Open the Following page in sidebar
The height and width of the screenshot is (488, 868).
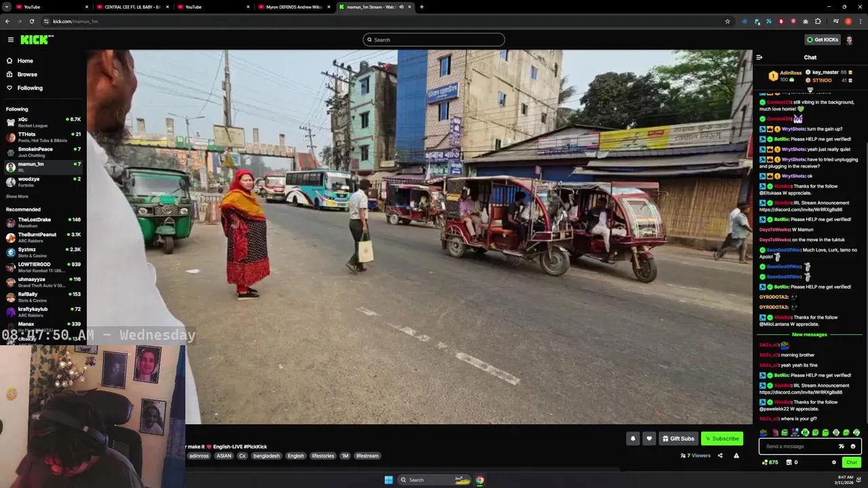click(x=30, y=88)
